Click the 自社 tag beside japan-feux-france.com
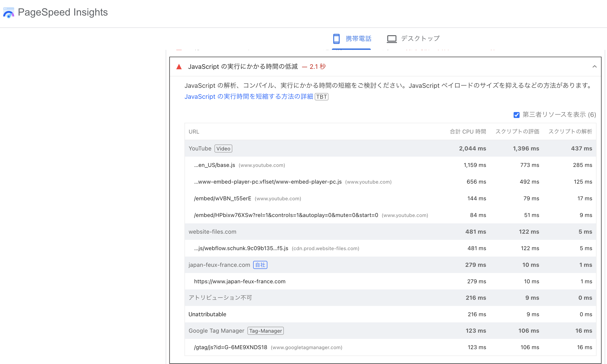607x364 pixels. point(260,265)
